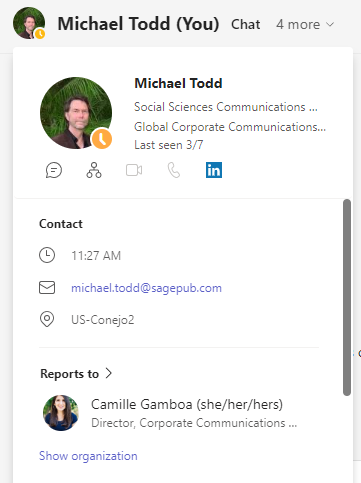Expand the 4 more tabs dropdown
The height and width of the screenshot is (483, 361).
[x=305, y=24]
